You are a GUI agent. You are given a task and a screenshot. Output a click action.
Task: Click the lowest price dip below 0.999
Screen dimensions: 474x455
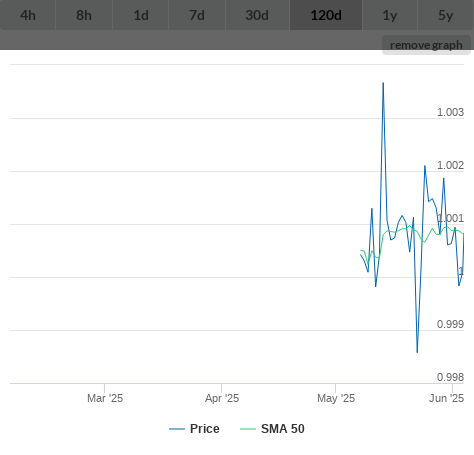[x=417, y=351]
